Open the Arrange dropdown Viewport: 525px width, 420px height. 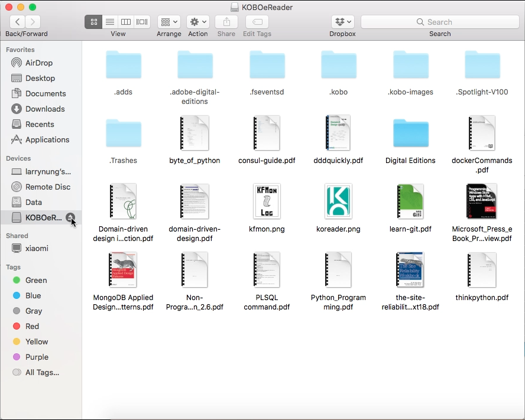click(x=169, y=22)
